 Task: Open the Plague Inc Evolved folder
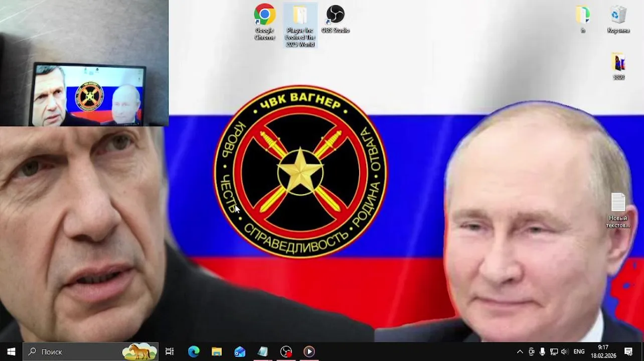point(300,25)
